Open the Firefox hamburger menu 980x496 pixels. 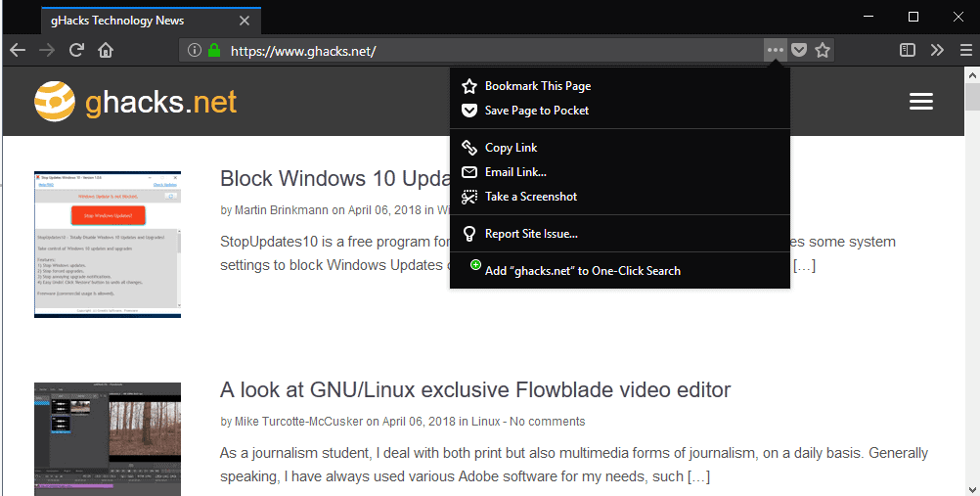pos(966,50)
